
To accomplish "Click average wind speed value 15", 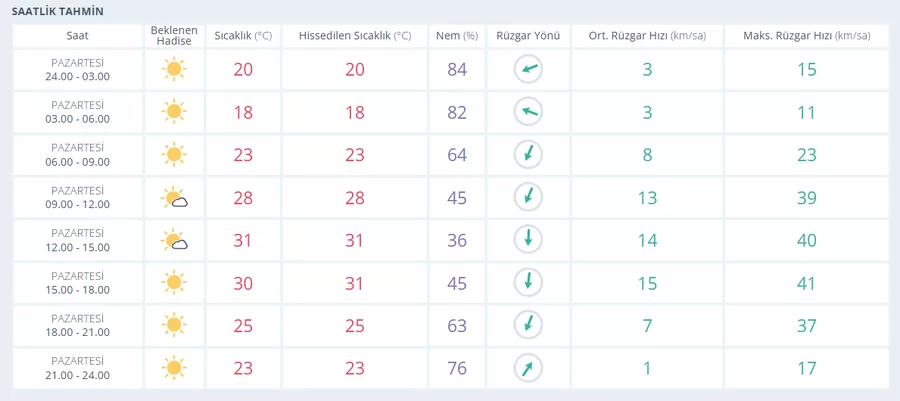I will click(x=647, y=283).
